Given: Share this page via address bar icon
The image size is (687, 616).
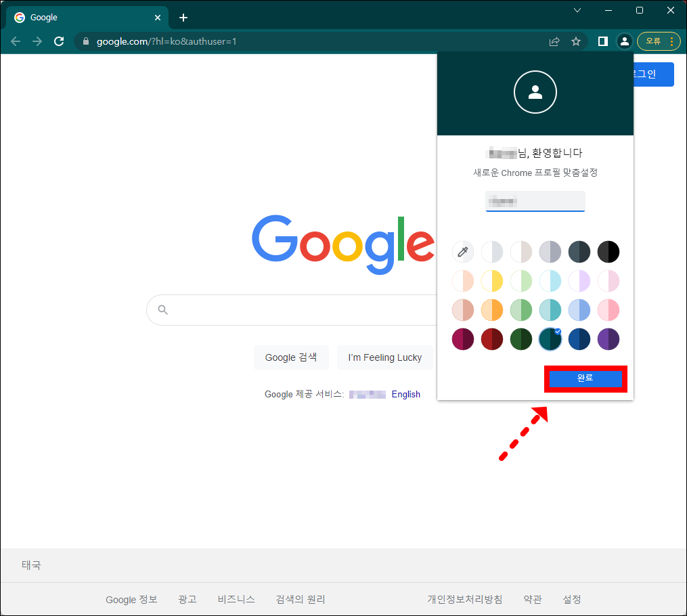Looking at the screenshot, I should (x=554, y=41).
